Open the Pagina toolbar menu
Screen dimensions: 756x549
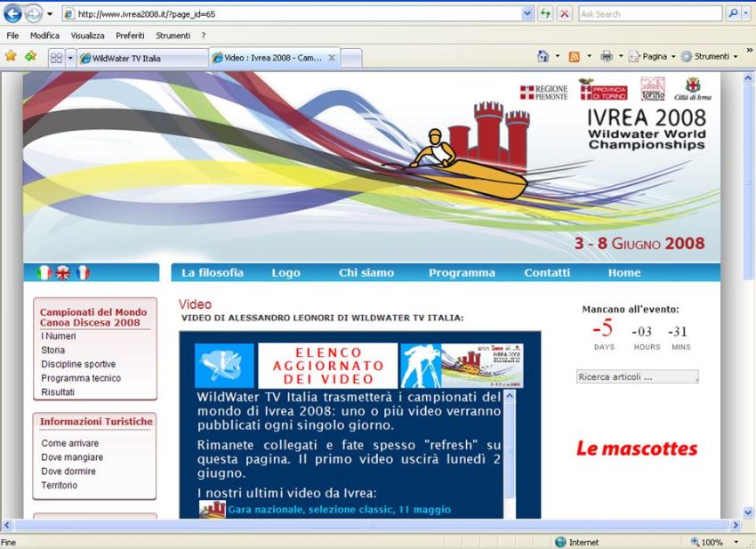point(652,56)
